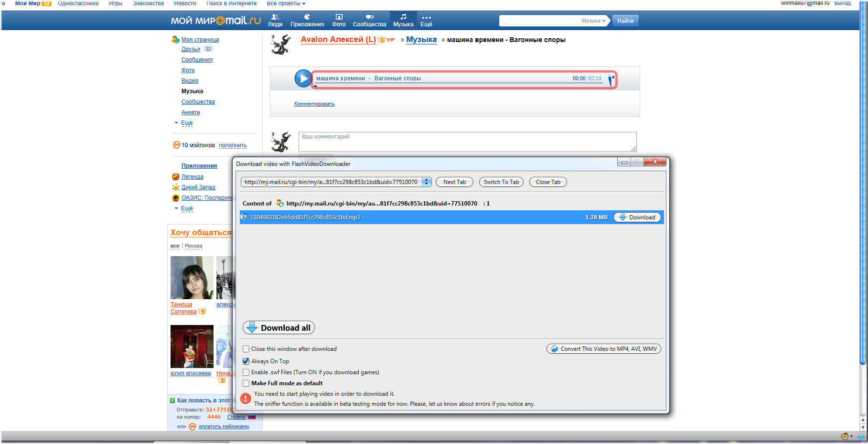The width and height of the screenshot is (868, 444).
Task: Adjust the player volume control
Action: (x=611, y=79)
